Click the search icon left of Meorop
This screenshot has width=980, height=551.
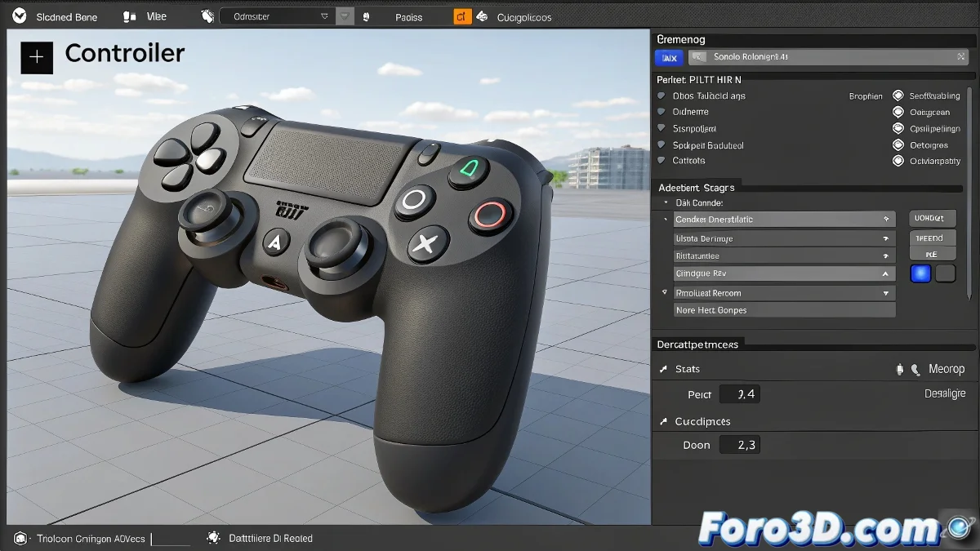915,369
